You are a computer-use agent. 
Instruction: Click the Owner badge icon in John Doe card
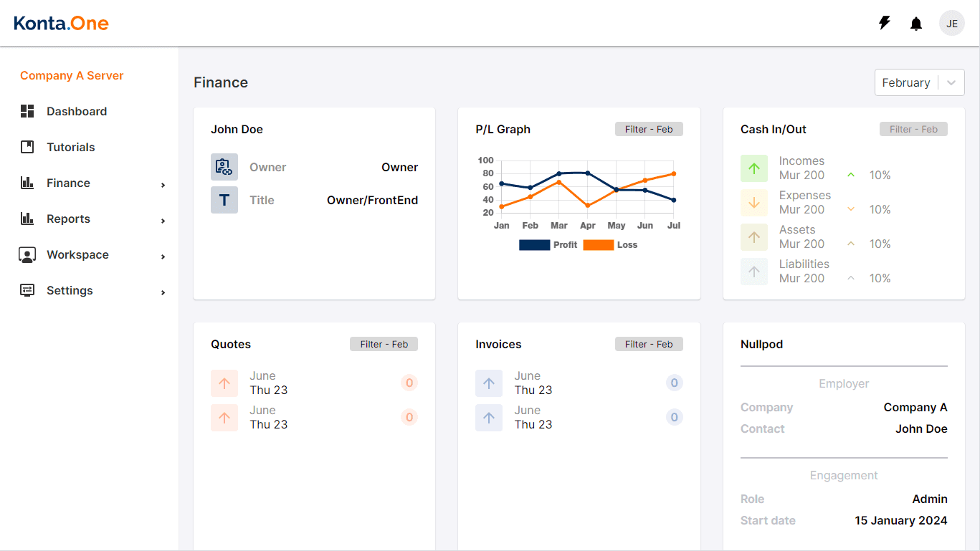(x=224, y=167)
